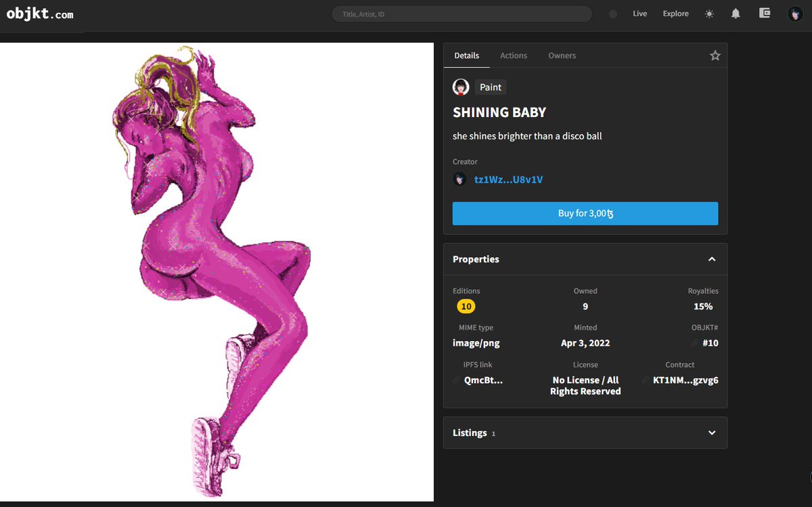Switch to the Owners tab

pyautogui.click(x=562, y=56)
